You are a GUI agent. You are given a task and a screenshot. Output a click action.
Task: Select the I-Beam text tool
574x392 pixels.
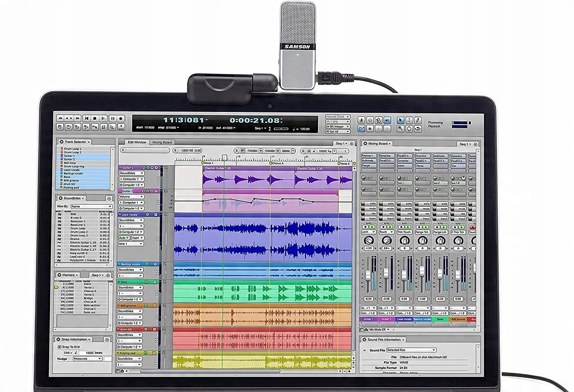(409, 120)
